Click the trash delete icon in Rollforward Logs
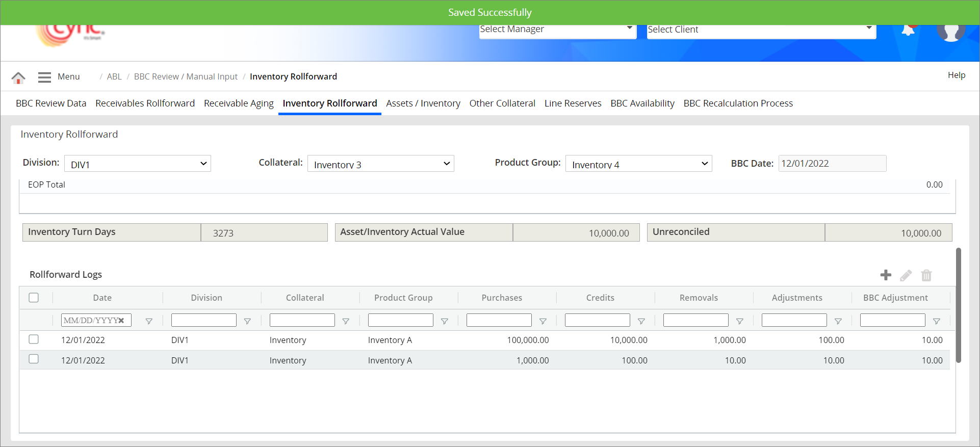This screenshot has width=980, height=447. click(926, 276)
